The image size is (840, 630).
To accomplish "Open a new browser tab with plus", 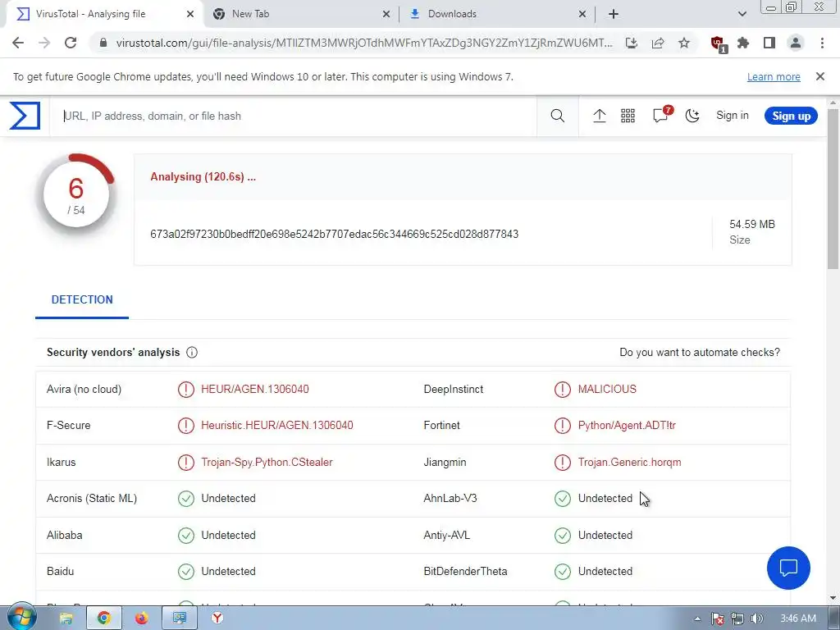I will pos(614,15).
